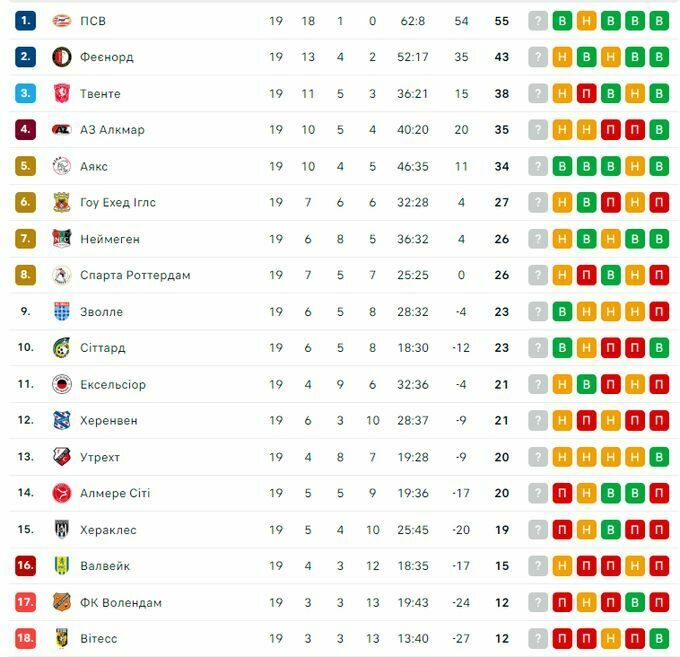The height and width of the screenshot is (657, 680).
Task: Click the red position 16 badge for Валвейк
Action: 26,566
